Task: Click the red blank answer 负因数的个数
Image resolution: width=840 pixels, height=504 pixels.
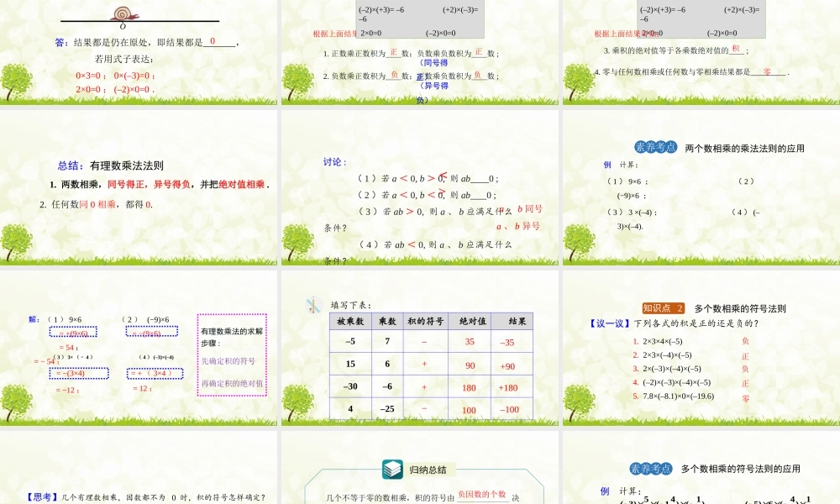Action: (481, 495)
